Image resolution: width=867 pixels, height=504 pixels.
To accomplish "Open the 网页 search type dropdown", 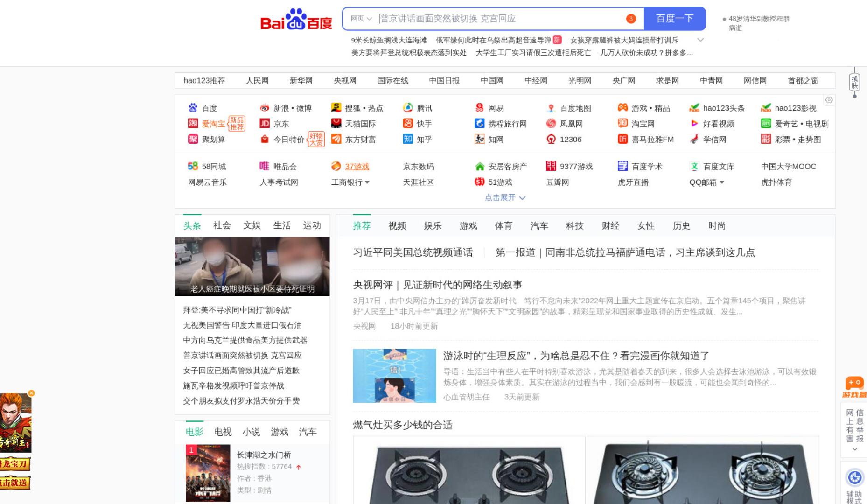I will pos(361,19).
